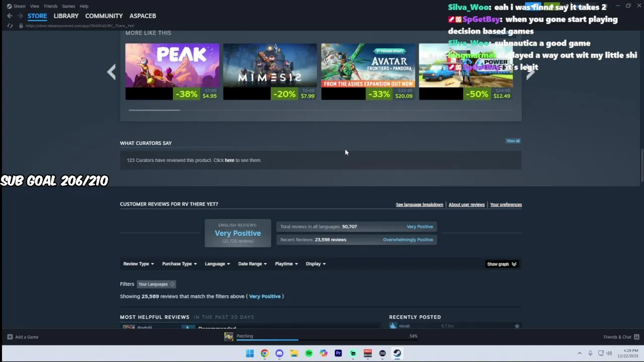Viewport: 644px width, 362px height.
Task: Go back with the Steam back arrow
Action: 10,16
